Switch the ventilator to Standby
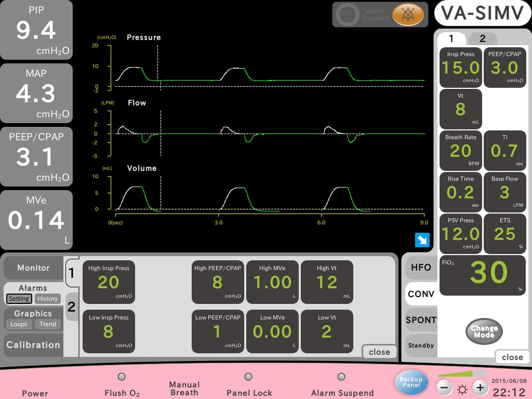The width and height of the screenshot is (532, 399). pos(421,345)
